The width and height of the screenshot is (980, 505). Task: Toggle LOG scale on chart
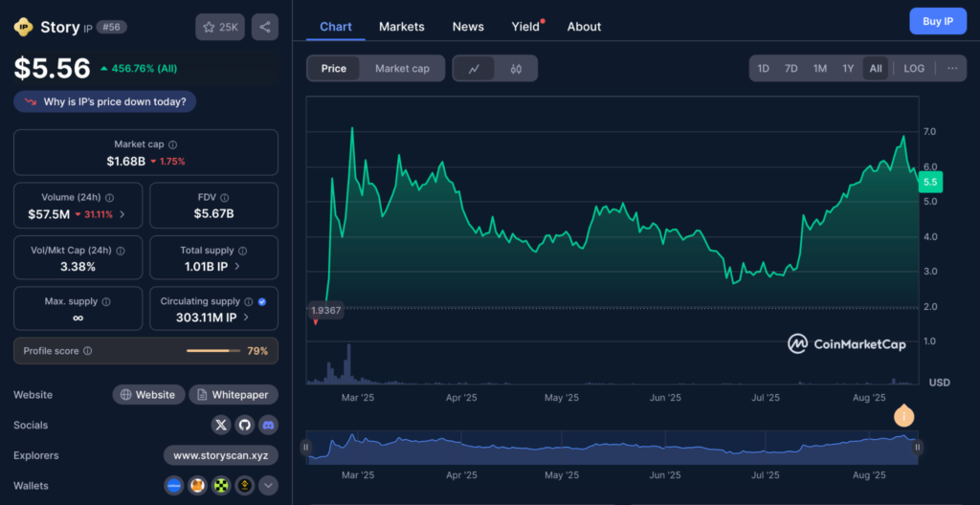tap(914, 69)
